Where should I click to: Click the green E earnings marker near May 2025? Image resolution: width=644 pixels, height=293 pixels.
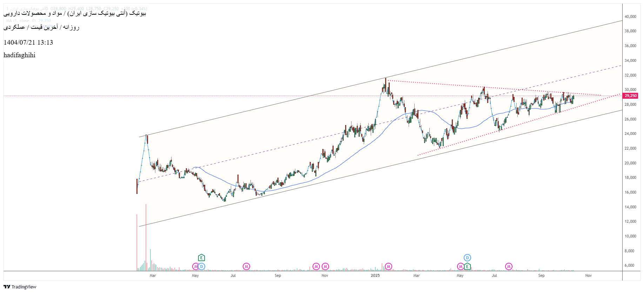[467, 267]
